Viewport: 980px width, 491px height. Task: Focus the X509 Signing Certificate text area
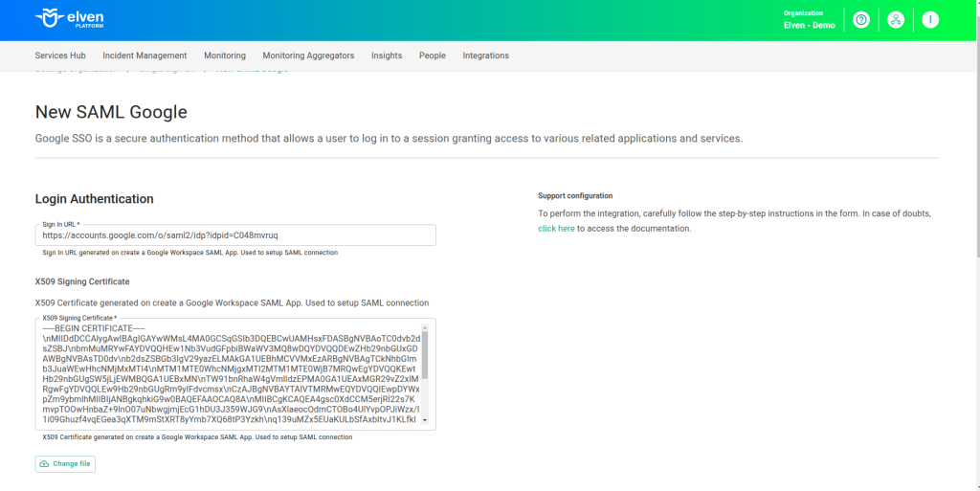[230, 378]
